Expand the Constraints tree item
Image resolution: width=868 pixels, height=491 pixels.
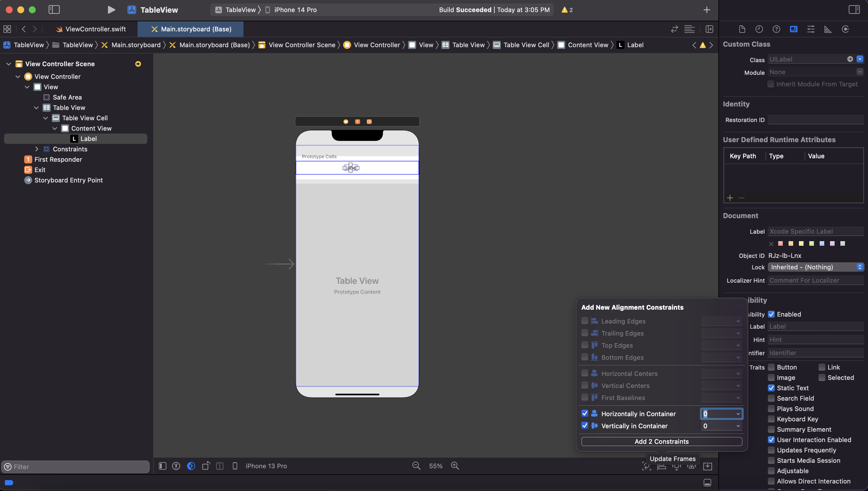pyautogui.click(x=37, y=149)
